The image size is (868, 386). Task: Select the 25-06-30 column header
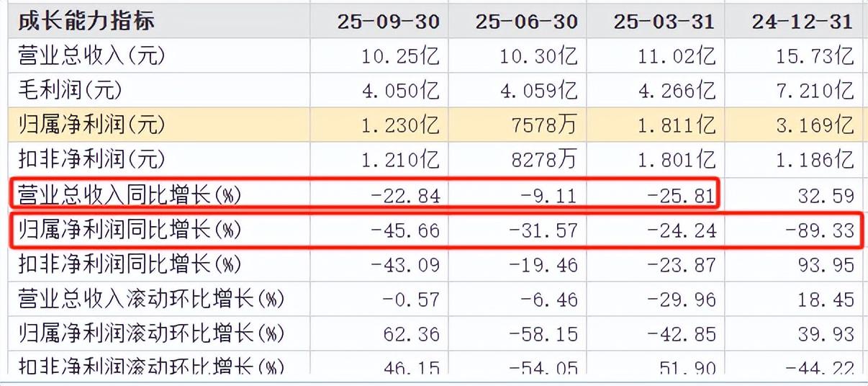coord(526,21)
